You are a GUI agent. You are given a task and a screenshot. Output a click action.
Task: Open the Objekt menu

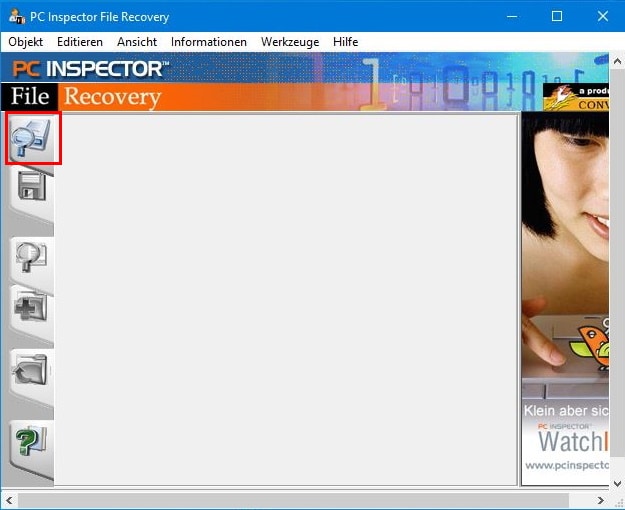pos(26,42)
